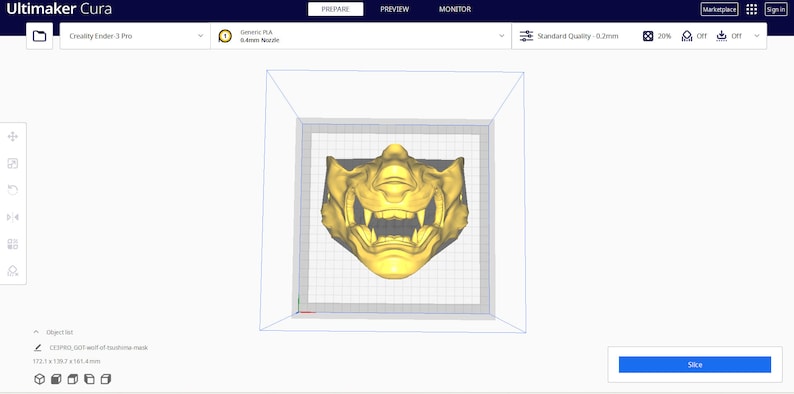This screenshot has width=794, height=394.
Task: Expand the Generic PLA material dropdown
Action: point(361,36)
